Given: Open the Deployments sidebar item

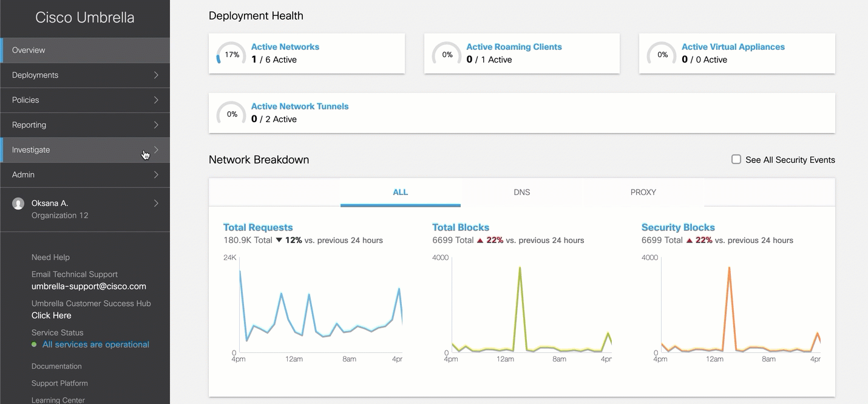Looking at the screenshot, I should pyautogui.click(x=85, y=75).
